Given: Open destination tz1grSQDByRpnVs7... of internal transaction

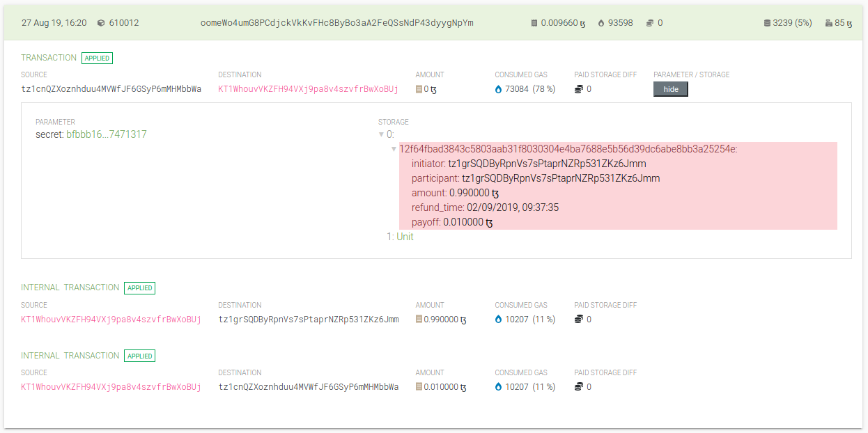Looking at the screenshot, I should [309, 320].
